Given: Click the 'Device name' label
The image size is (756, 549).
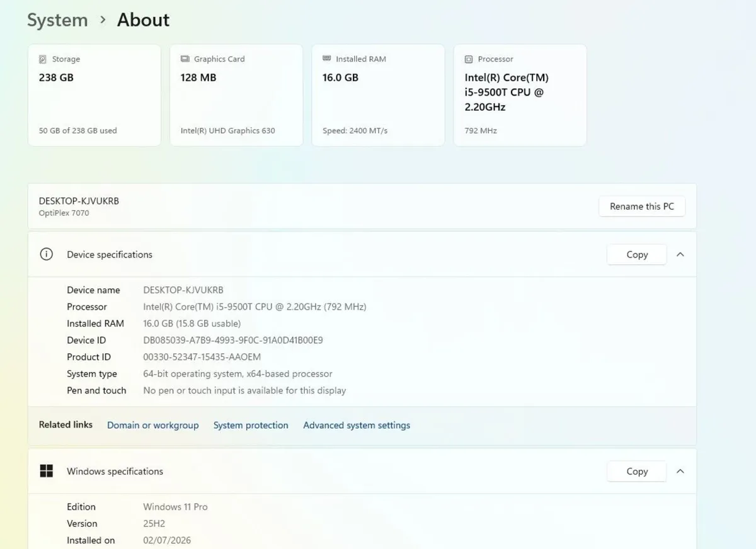Looking at the screenshot, I should point(93,290).
